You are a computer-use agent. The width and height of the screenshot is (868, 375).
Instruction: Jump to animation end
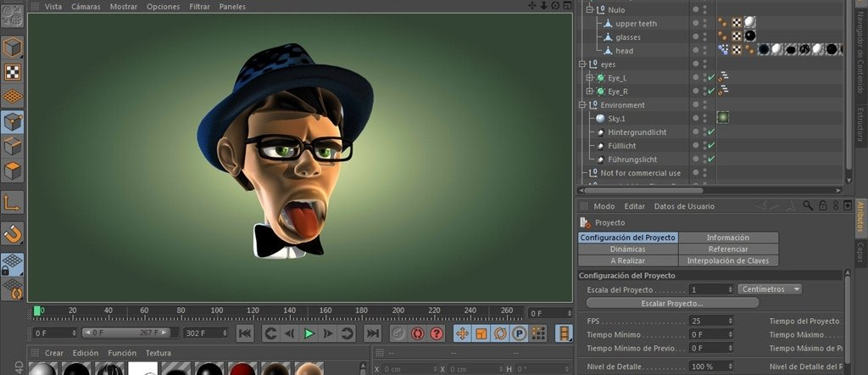[x=373, y=333]
